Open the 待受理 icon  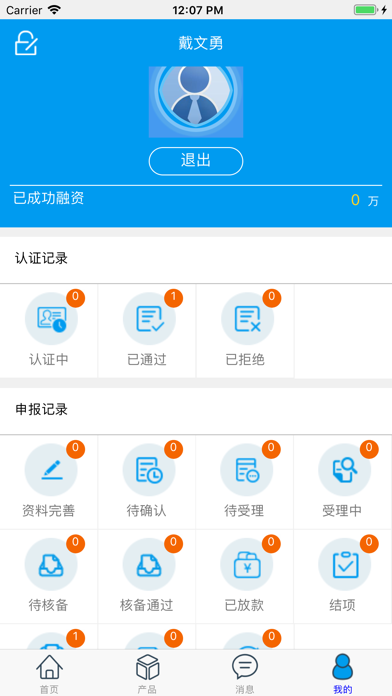click(247, 470)
